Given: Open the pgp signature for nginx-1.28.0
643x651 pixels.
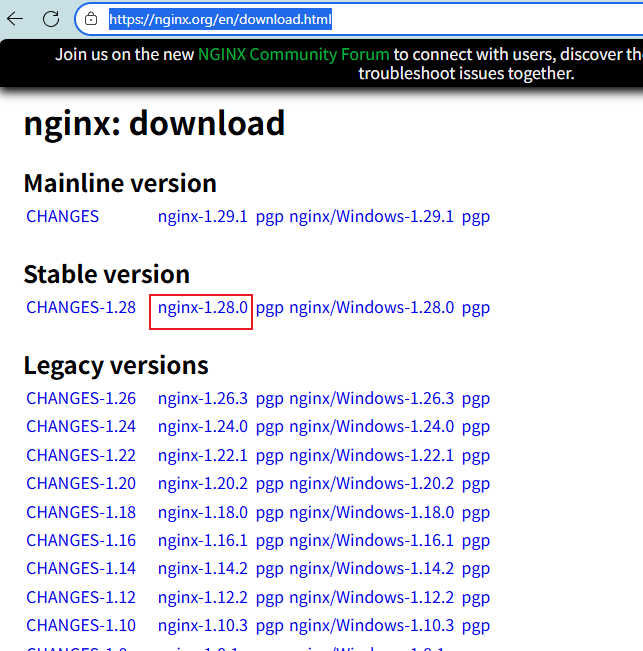Looking at the screenshot, I should [x=269, y=308].
